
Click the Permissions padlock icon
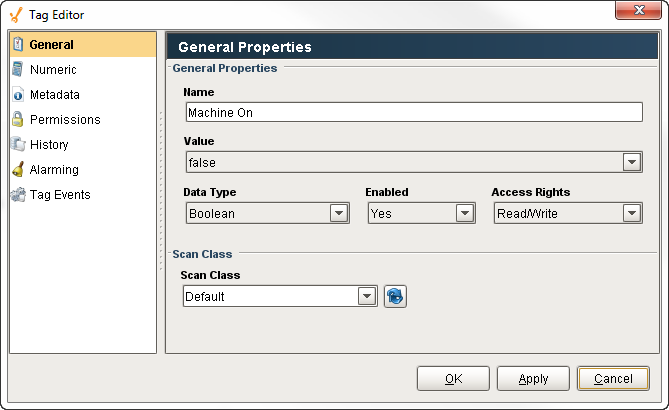pos(18,119)
